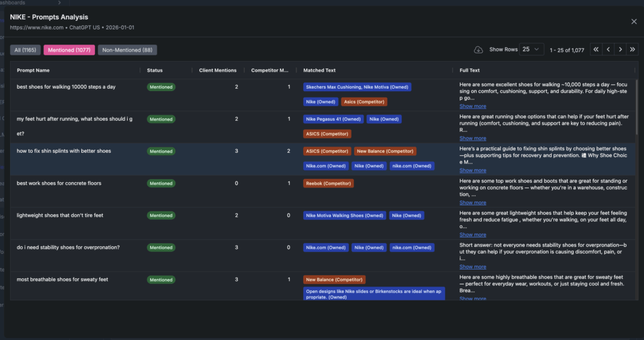Open the Show Rows 25 dropdown
644x340 pixels.
click(532, 50)
